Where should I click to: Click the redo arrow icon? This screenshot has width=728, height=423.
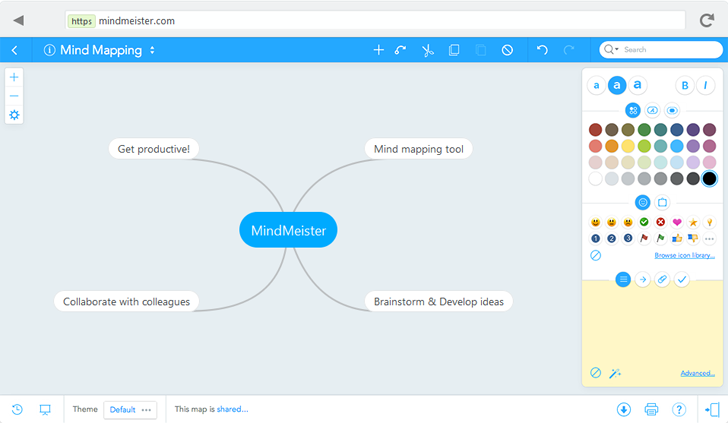(569, 50)
